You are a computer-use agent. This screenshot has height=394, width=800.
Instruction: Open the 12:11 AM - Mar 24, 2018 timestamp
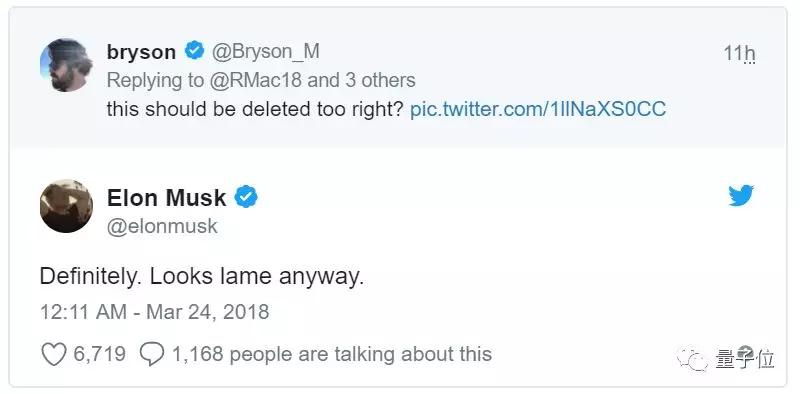(x=155, y=312)
